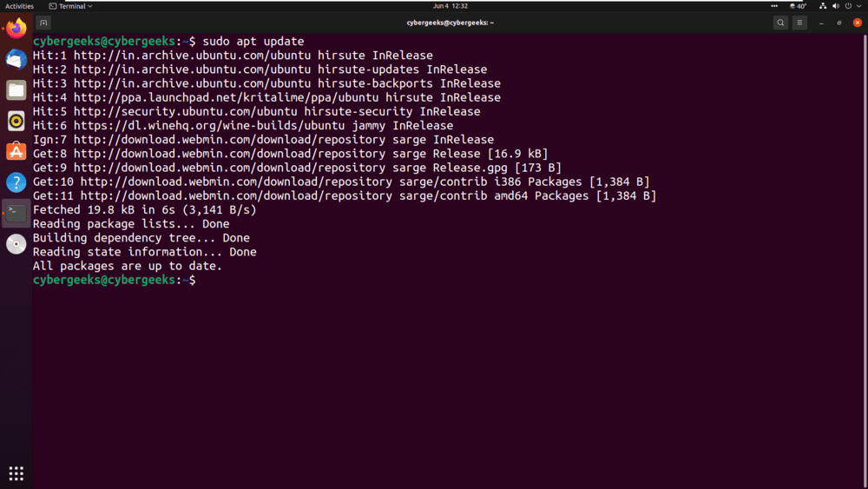Open the terminal hamburger menu

pos(800,23)
